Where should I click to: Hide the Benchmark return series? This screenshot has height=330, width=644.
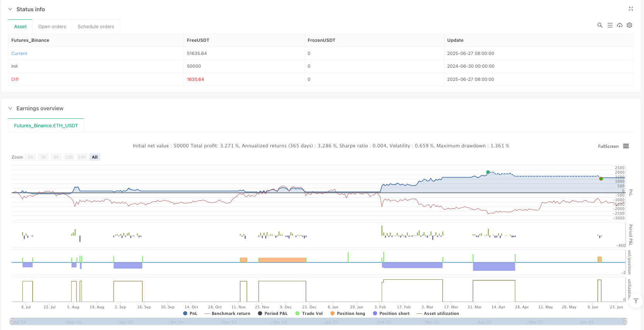pos(227,313)
